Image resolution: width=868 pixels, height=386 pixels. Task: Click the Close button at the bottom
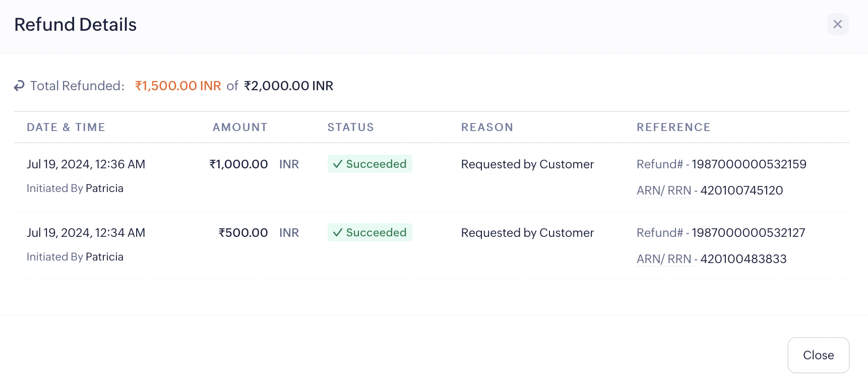click(818, 355)
